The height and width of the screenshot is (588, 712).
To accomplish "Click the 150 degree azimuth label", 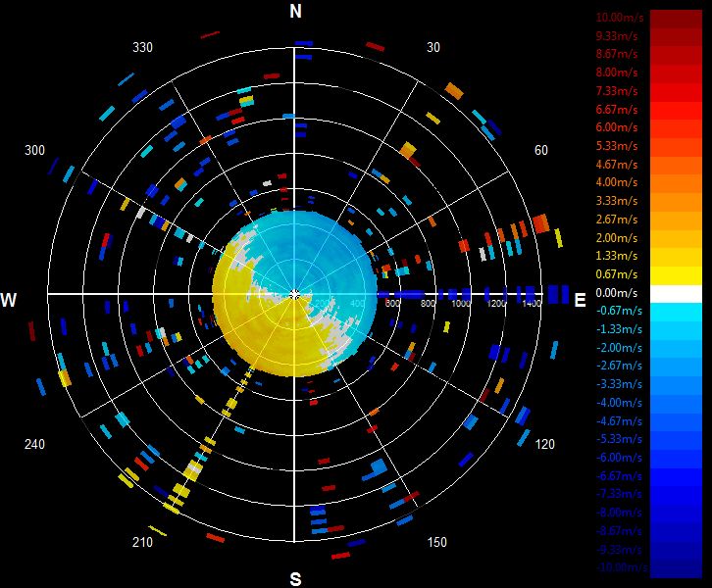I will 436,542.
